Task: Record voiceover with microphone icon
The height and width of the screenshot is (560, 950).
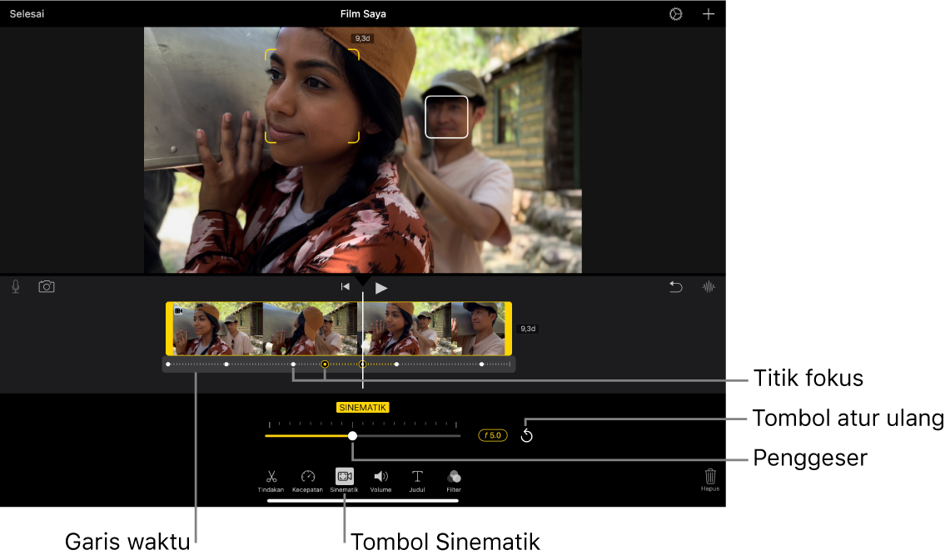Action: coord(16,287)
